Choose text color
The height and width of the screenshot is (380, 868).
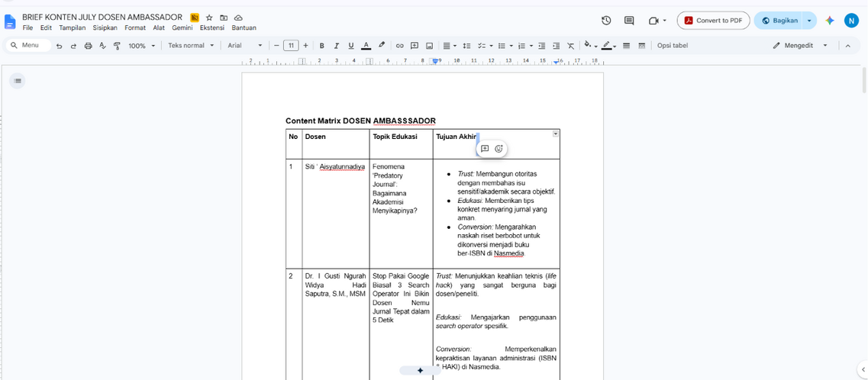[x=366, y=46]
